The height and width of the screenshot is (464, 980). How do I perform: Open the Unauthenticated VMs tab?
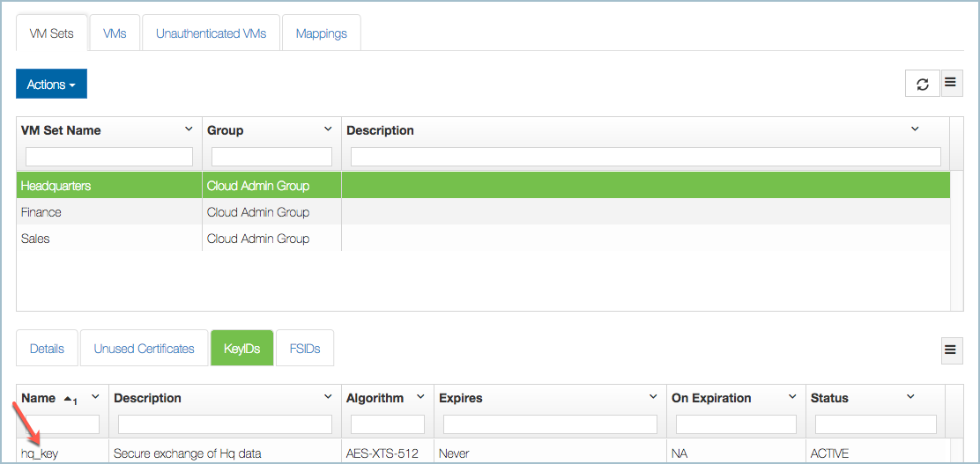[x=211, y=33]
